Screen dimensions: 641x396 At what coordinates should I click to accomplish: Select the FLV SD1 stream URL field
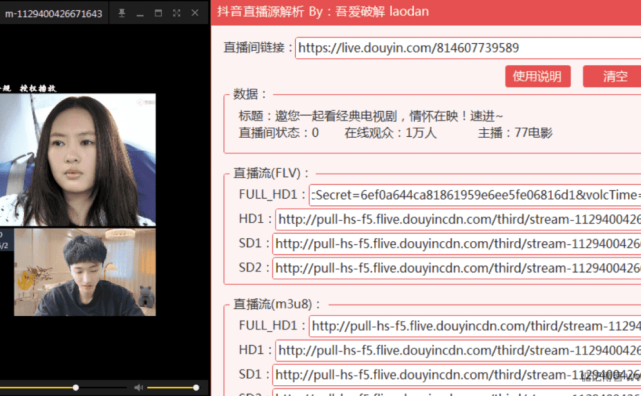tap(457, 244)
